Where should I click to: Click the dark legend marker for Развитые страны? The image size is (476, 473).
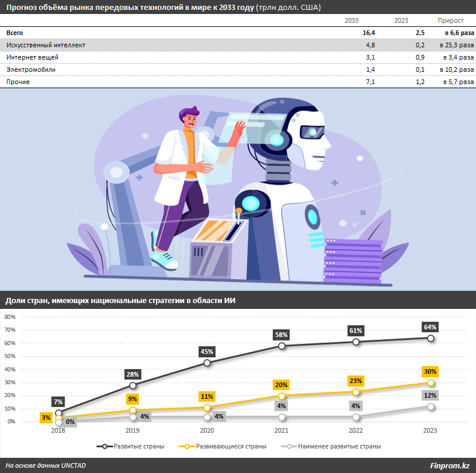(105, 446)
